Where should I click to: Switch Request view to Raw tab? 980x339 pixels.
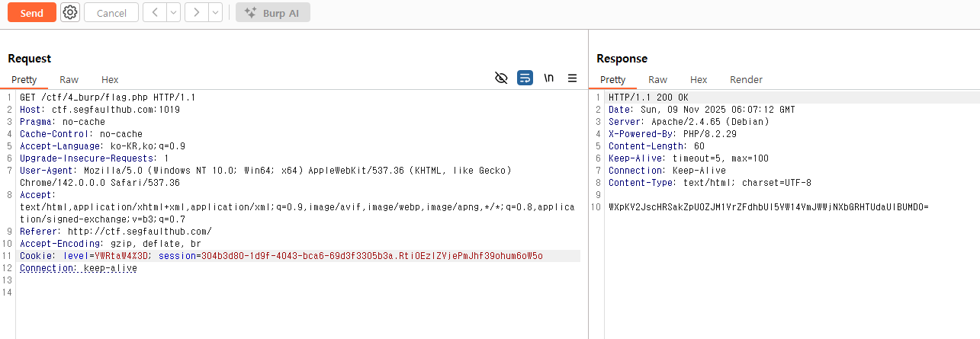69,79
